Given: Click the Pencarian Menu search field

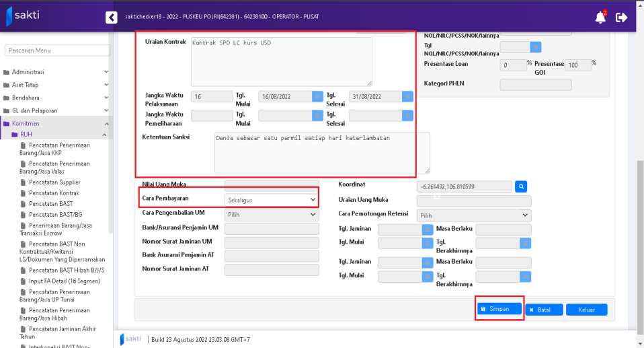Looking at the screenshot, I should coord(57,50).
